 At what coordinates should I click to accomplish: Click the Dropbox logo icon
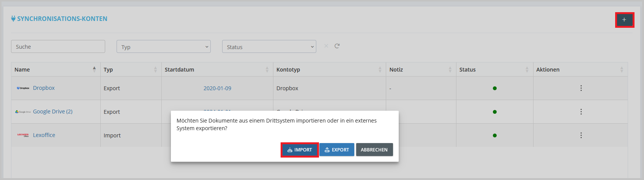23,88
